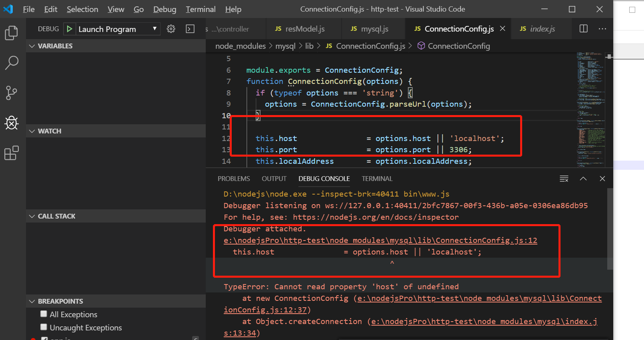Open the Extensions view
Viewport: 644px width, 340px height.
pyautogui.click(x=11, y=153)
